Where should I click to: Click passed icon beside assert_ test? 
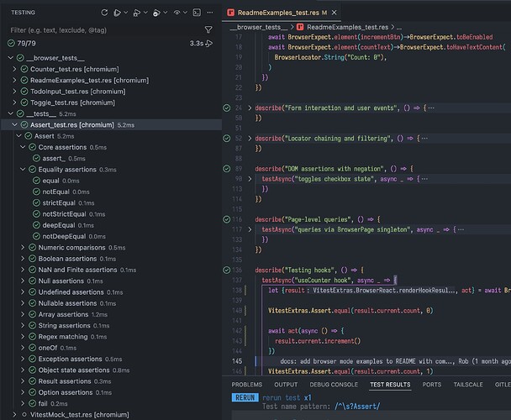(36, 159)
